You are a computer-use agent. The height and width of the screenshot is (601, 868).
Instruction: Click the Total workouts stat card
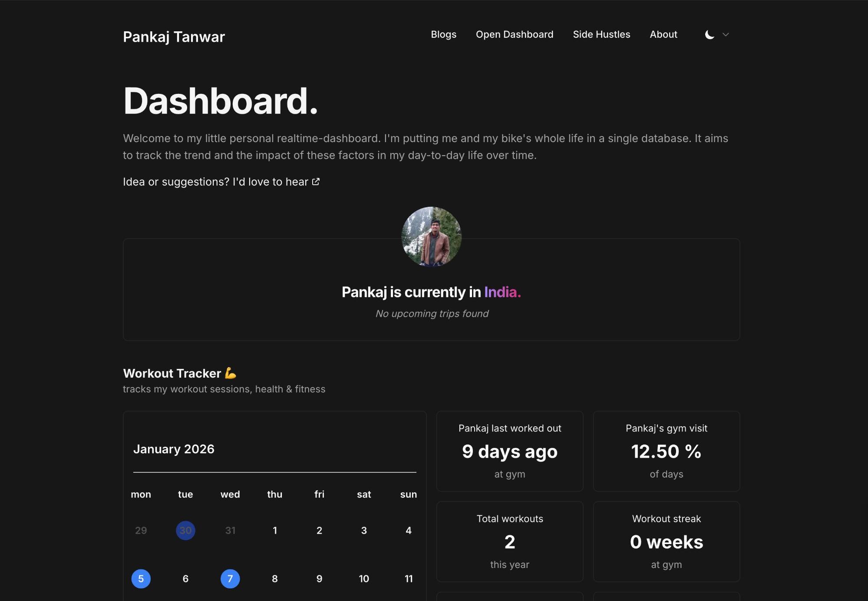click(509, 541)
